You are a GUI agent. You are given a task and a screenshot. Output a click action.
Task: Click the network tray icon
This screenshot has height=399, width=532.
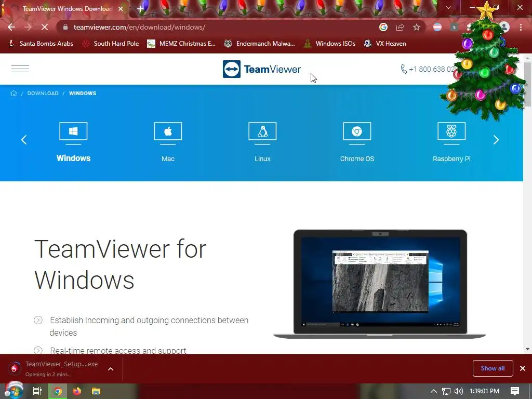[x=446, y=391]
